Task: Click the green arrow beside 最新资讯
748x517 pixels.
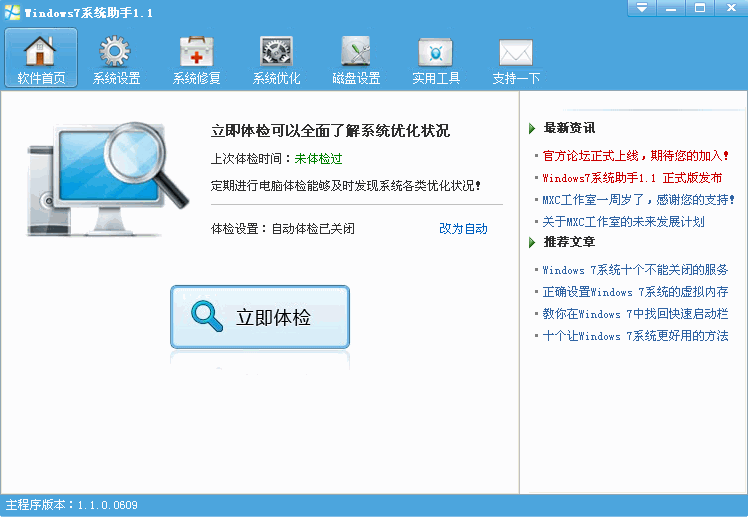Action: click(532, 128)
